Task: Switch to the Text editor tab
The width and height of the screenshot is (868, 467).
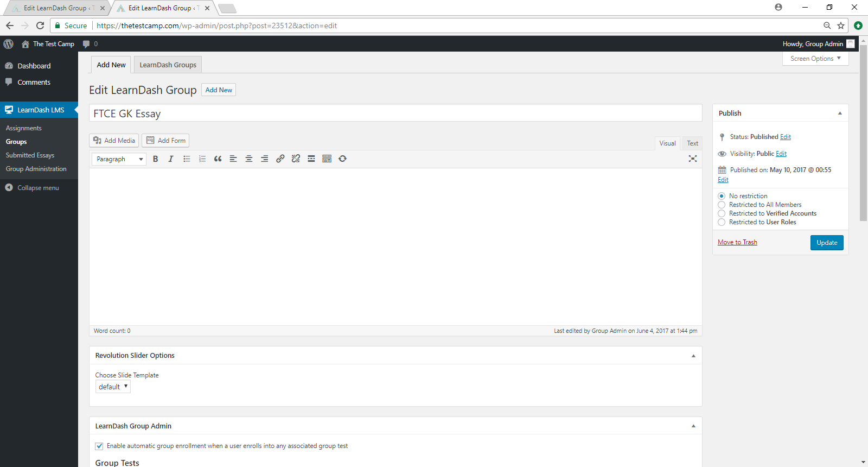Action: (x=692, y=143)
